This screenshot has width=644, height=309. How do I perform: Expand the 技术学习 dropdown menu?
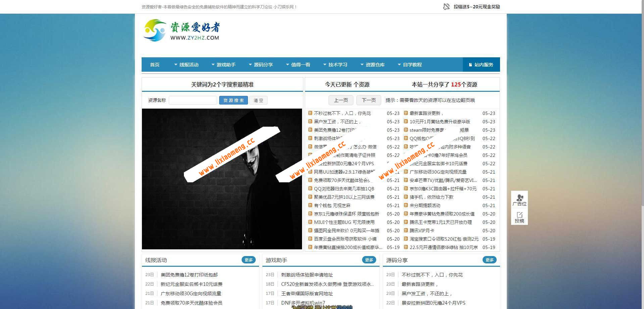click(335, 65)
